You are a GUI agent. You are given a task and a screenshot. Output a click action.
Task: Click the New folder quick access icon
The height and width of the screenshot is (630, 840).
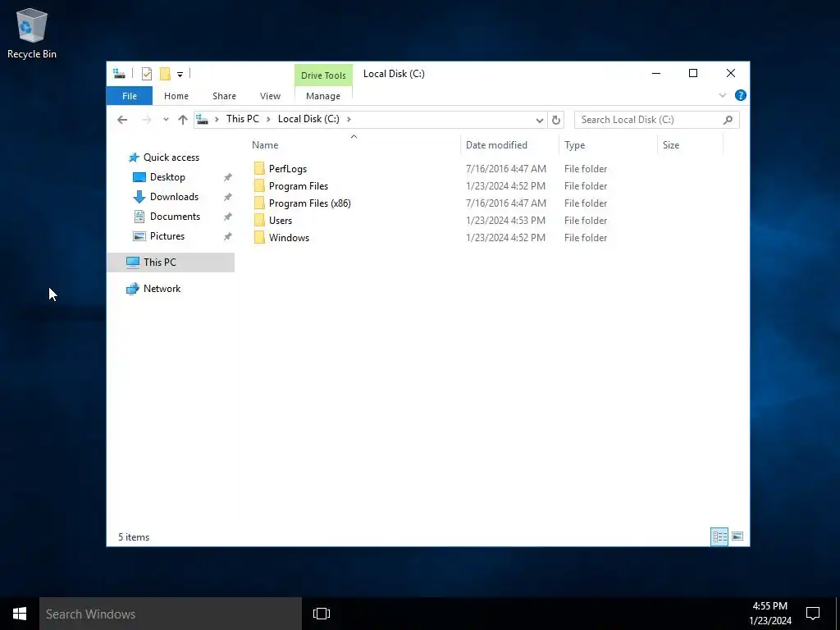click(x=165, y=74)
